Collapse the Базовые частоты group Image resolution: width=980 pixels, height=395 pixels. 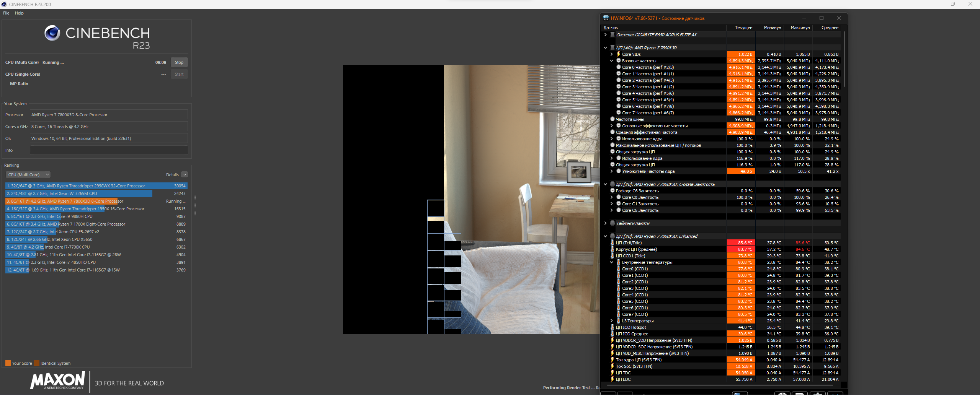click(611, 61)
